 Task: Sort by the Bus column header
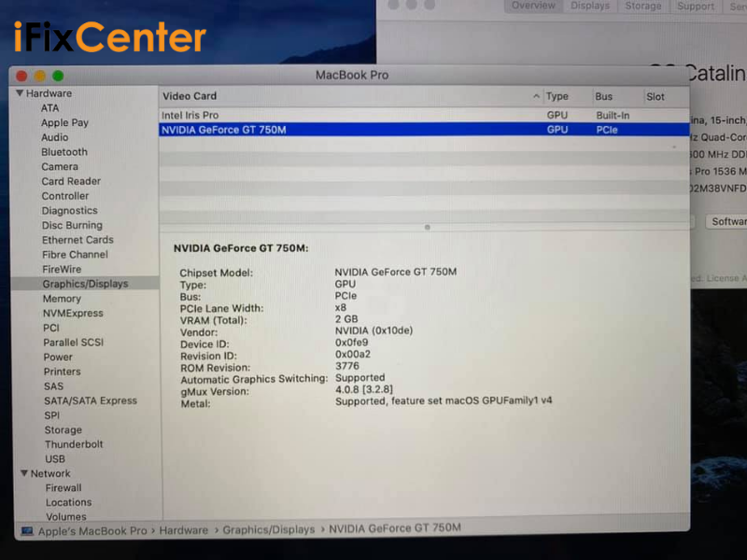click(603, 97)
